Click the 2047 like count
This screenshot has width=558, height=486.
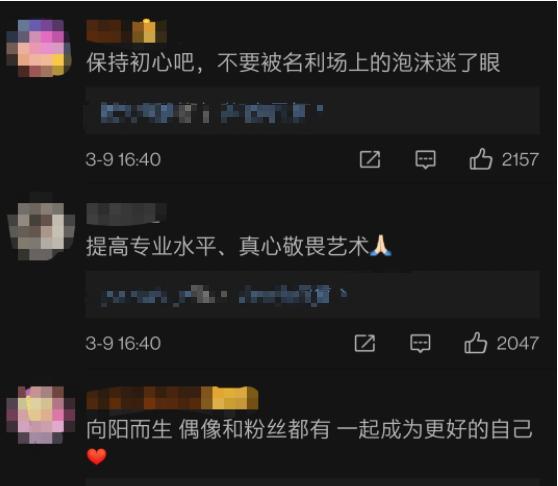[x=517, y=343]
